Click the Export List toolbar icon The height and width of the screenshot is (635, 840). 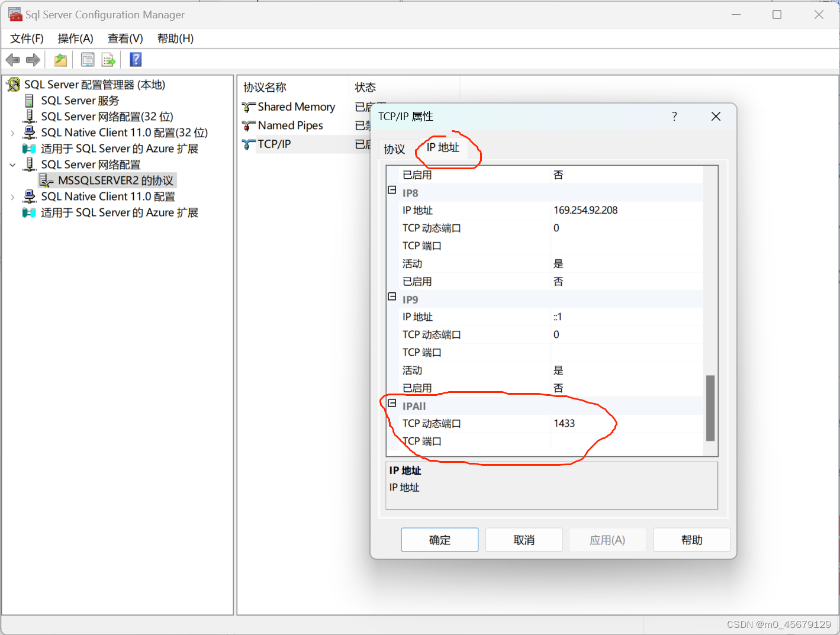coord(108,59)
